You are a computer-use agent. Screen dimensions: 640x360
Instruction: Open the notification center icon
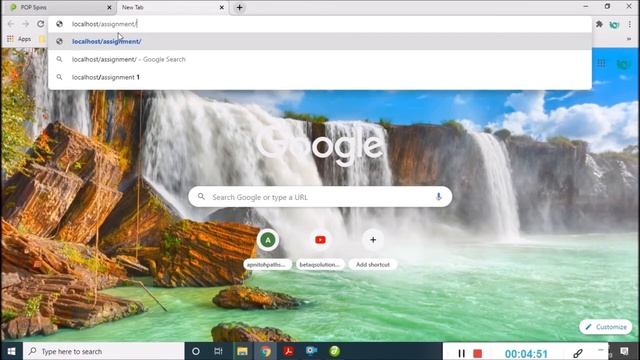(624, 351)
